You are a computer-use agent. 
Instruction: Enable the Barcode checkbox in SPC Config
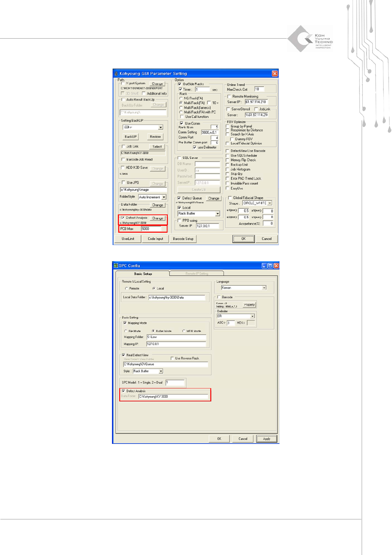click(219, 297)
